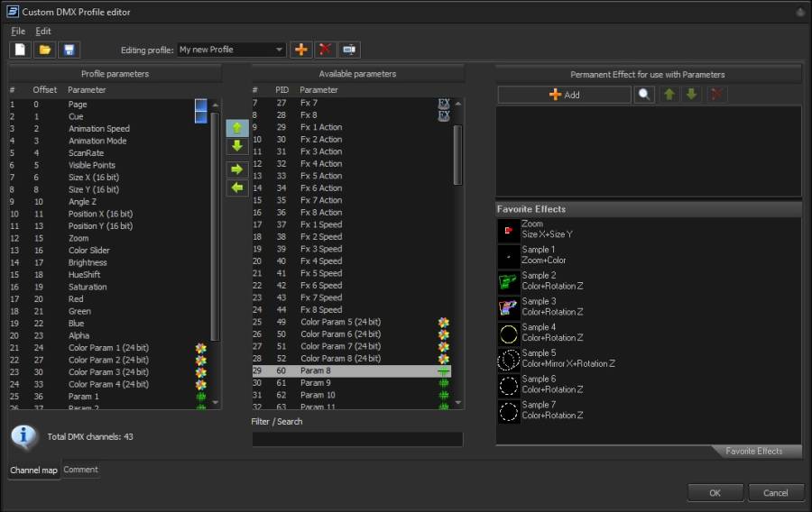The height and width of the screenshot is (512, 812).
Task: Click the new profile file icon
Action: (20, 50)
